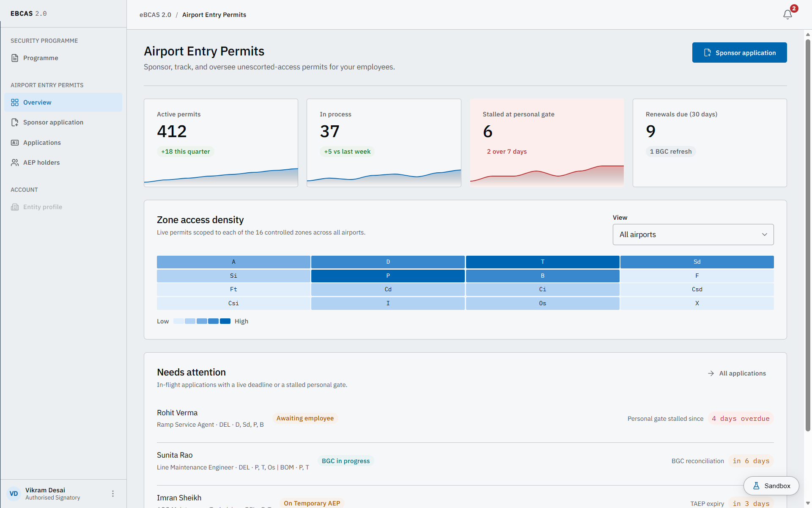812x508 pixels.
Task: Open the In process card
Action: coord(384,143)
